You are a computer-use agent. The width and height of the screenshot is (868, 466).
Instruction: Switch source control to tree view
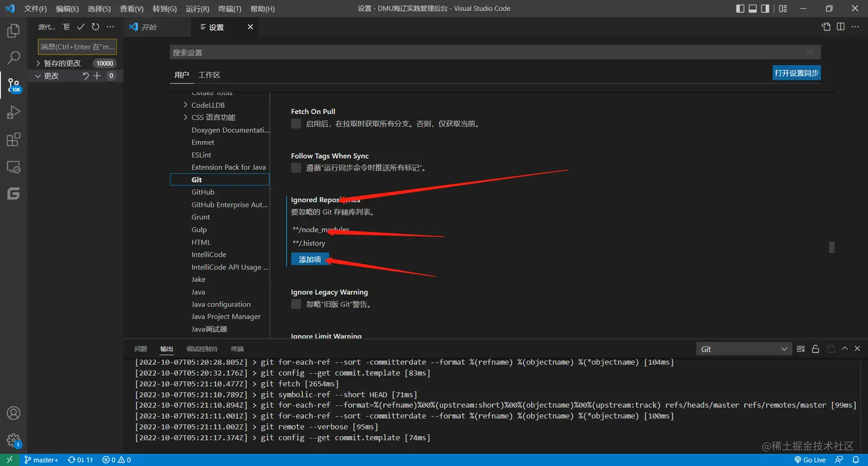click(x=66, y=27)
